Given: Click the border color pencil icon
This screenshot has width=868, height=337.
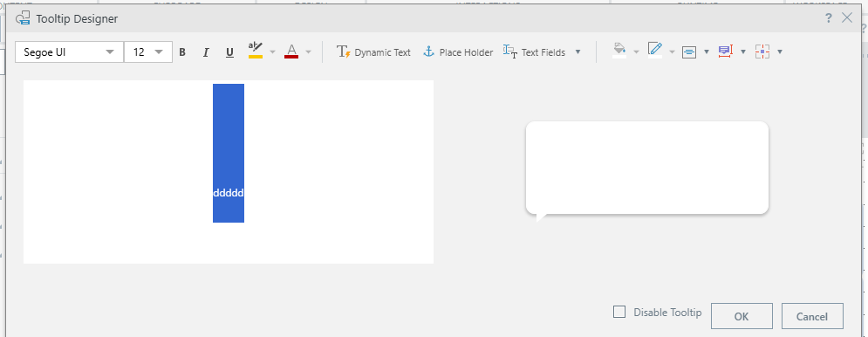Looking at the screenshot, I should click(655, 51).
